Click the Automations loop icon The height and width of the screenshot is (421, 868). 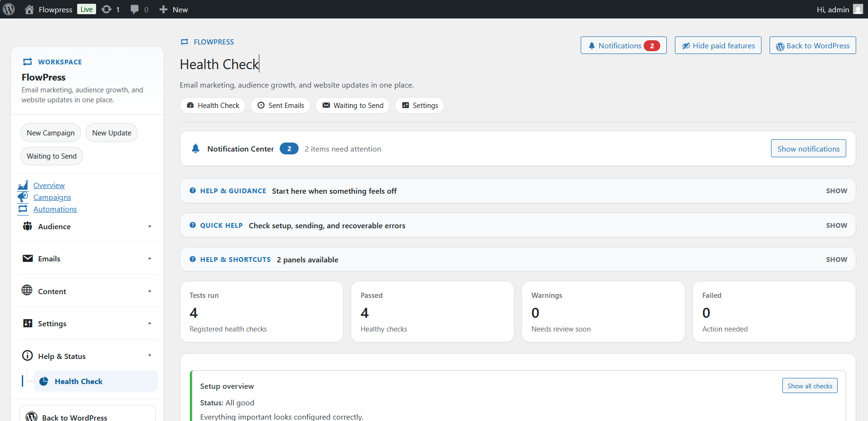pos(23,209)
